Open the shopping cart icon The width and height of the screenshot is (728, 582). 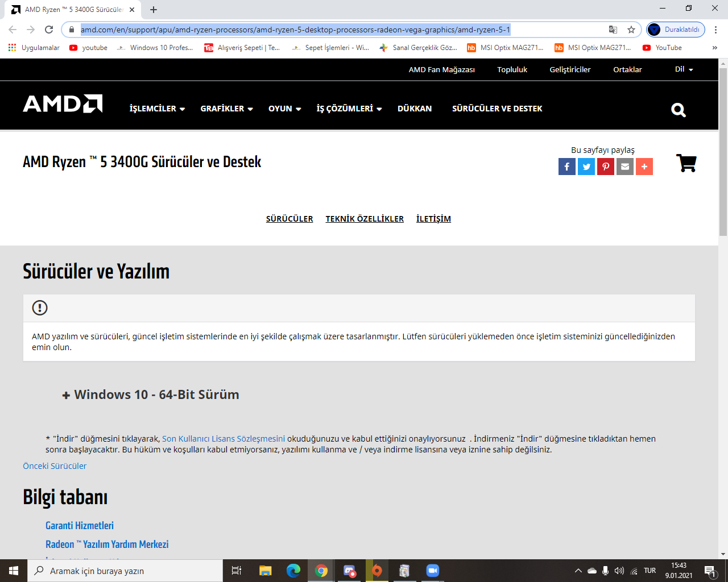click(x=686, y=163)
